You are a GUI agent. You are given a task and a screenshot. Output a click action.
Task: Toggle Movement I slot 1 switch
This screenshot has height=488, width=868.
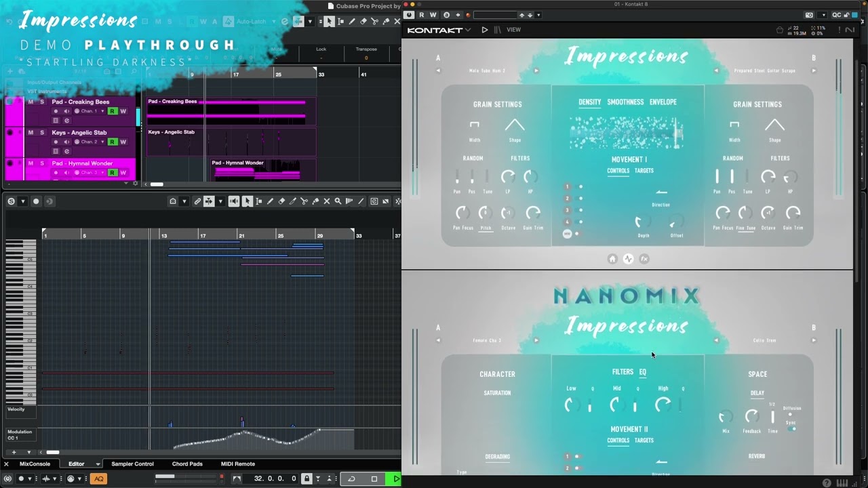coord(580,187)
